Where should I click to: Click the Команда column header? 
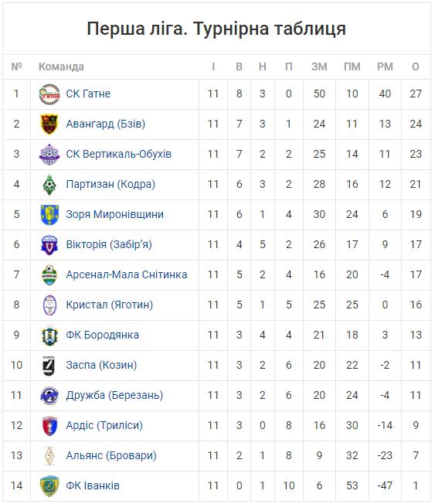click(x=61, y=66)
